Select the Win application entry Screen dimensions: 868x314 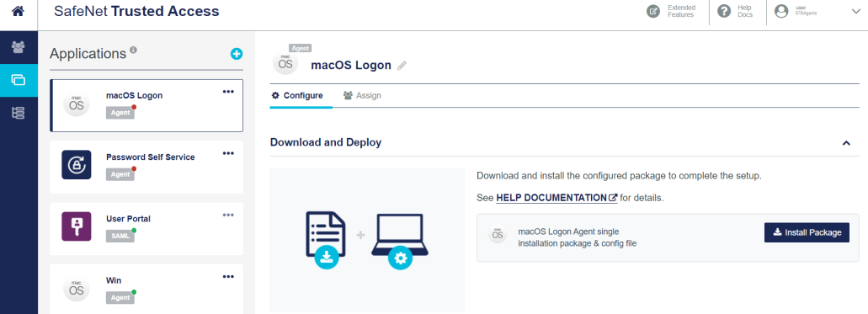click(x=146, y=289)
